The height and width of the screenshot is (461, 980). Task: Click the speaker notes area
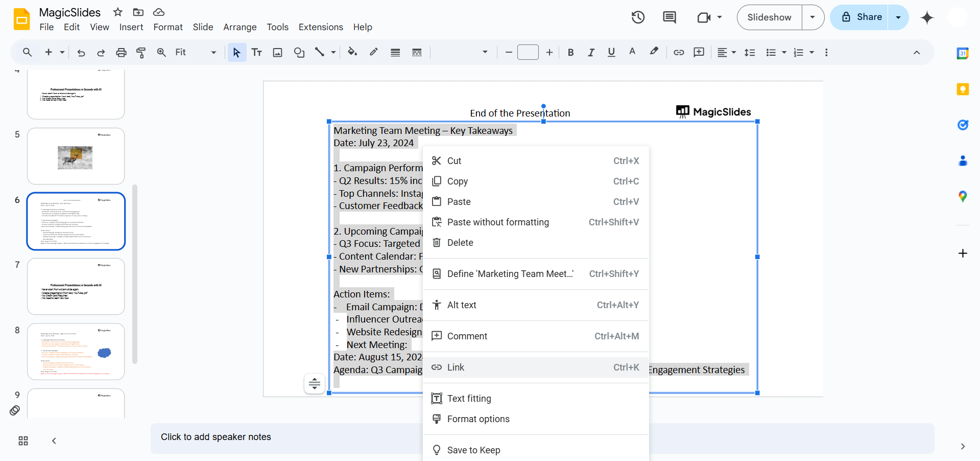click(x=542, y=438)
